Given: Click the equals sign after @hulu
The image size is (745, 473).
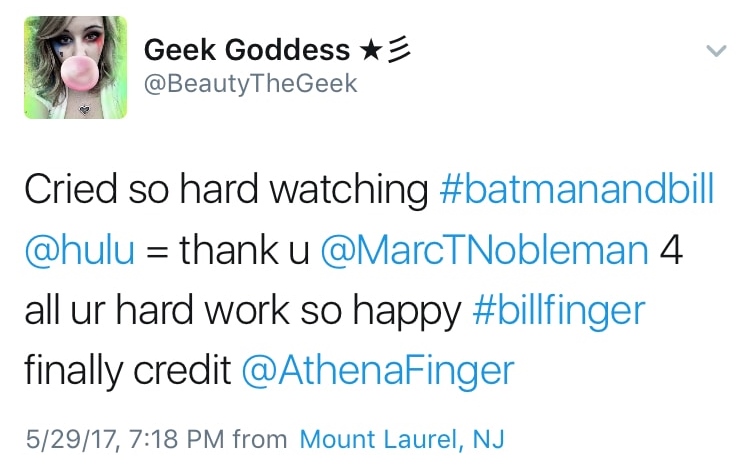Looking at the screenshot, I should [156, 251].
